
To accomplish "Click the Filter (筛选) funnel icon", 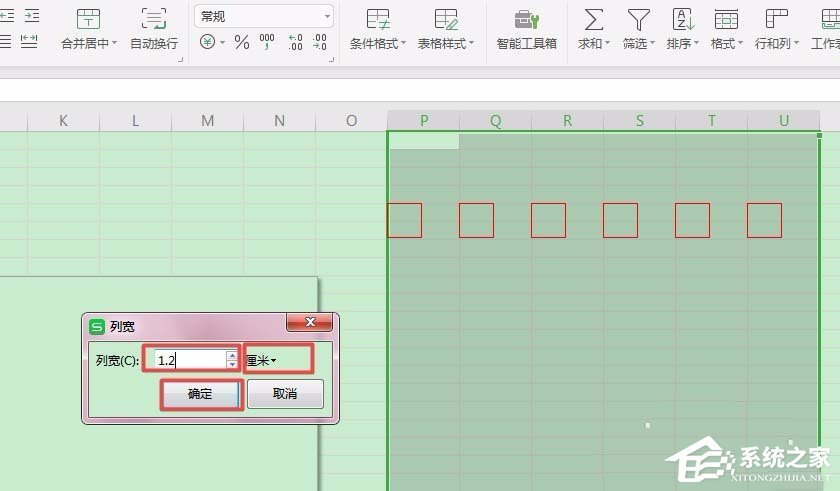I will (638, 20).
